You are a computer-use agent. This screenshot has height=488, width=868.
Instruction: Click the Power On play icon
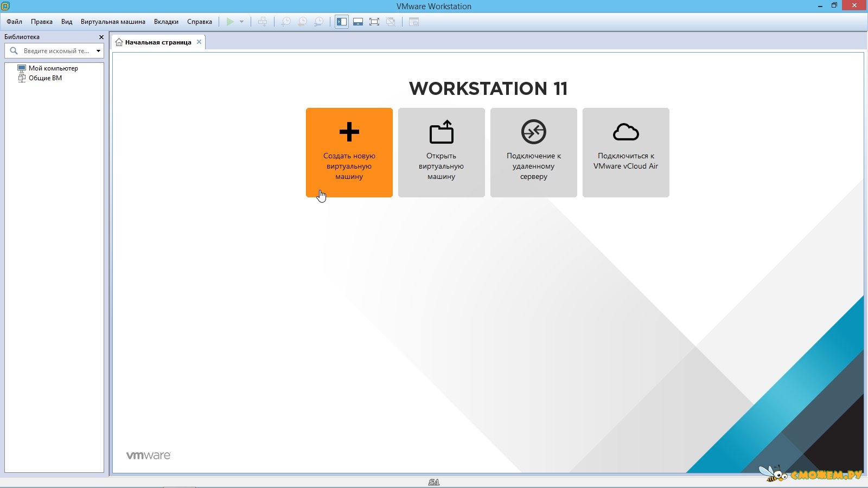(230, 22)
